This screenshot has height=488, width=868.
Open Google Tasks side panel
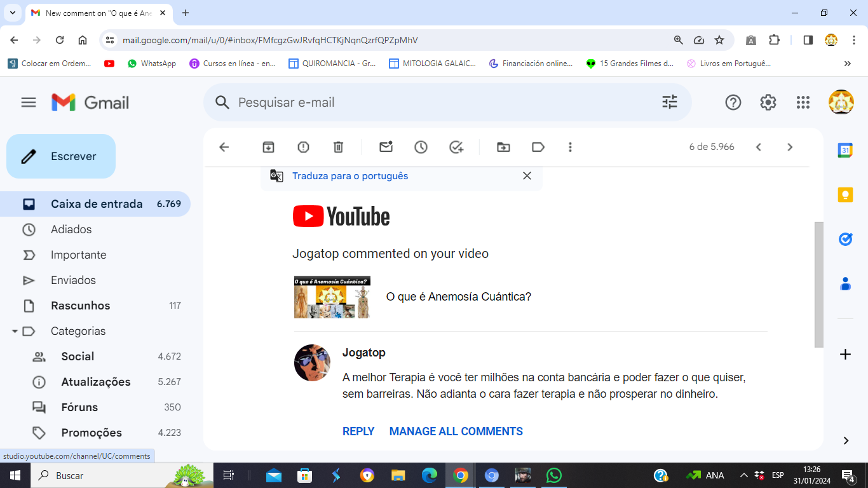coord(845,239)
